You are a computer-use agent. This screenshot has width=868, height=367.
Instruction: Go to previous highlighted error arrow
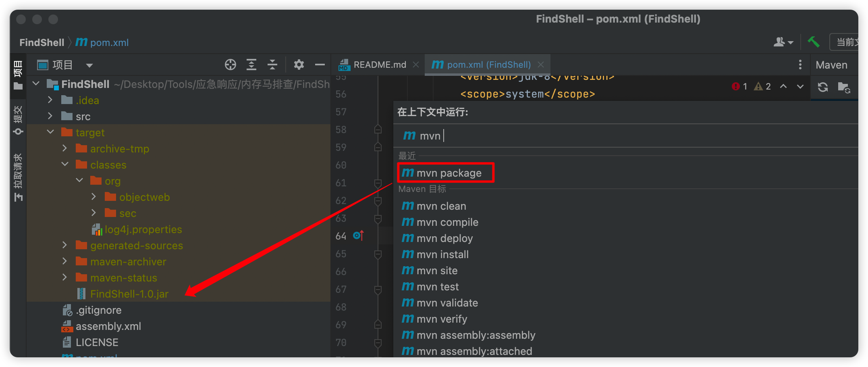[x=783, y=86]
